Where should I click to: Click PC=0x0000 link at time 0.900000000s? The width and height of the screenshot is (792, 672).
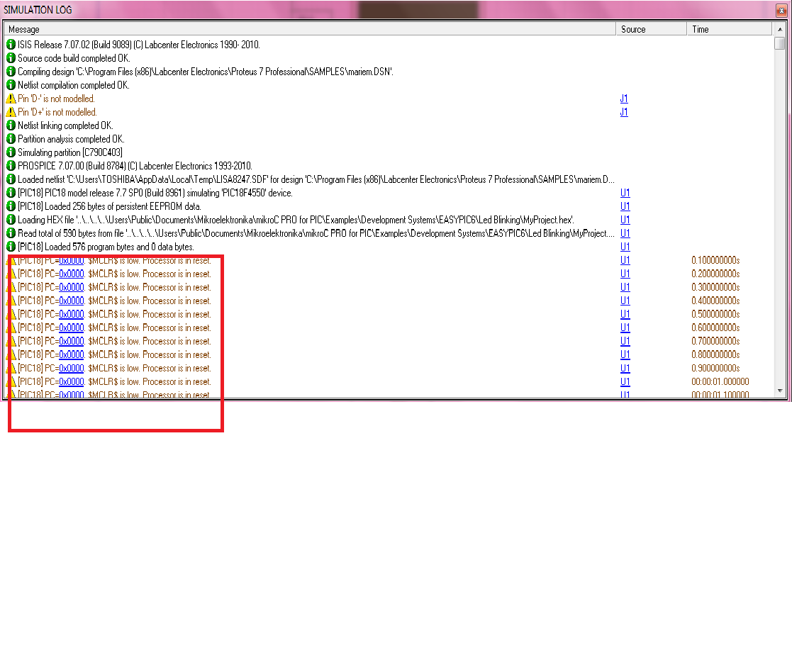pos(71,369)
